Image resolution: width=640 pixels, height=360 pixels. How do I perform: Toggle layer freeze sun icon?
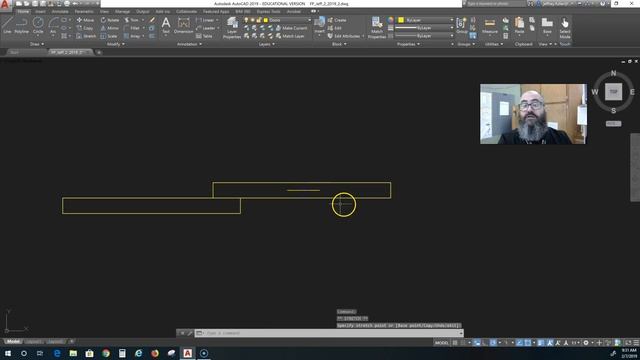tap(253, 20)
